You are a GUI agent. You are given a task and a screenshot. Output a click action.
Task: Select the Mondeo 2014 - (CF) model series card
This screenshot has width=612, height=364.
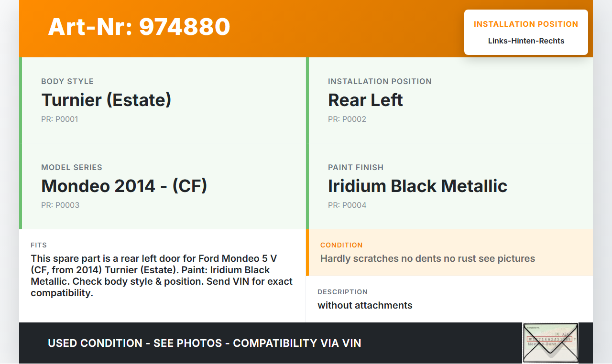click(x=164, y=186)
